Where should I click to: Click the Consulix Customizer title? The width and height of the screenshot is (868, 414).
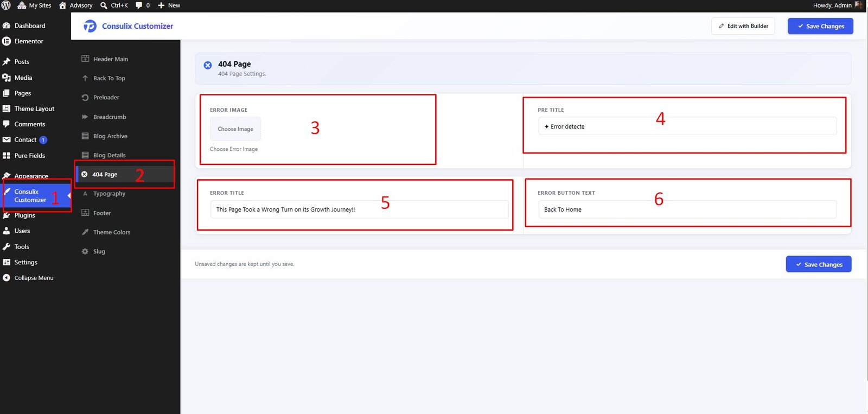tap(138, 26)
